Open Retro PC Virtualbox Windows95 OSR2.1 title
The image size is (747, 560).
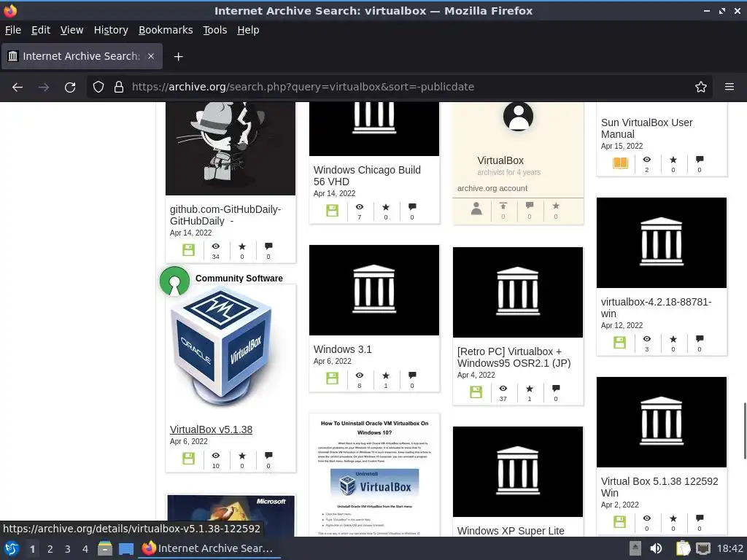pos(514,357)
